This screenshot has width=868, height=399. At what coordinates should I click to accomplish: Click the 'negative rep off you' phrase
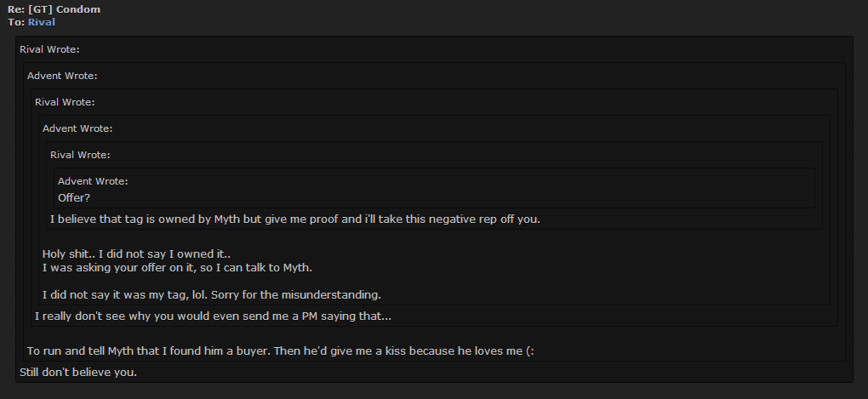point(484,219)
